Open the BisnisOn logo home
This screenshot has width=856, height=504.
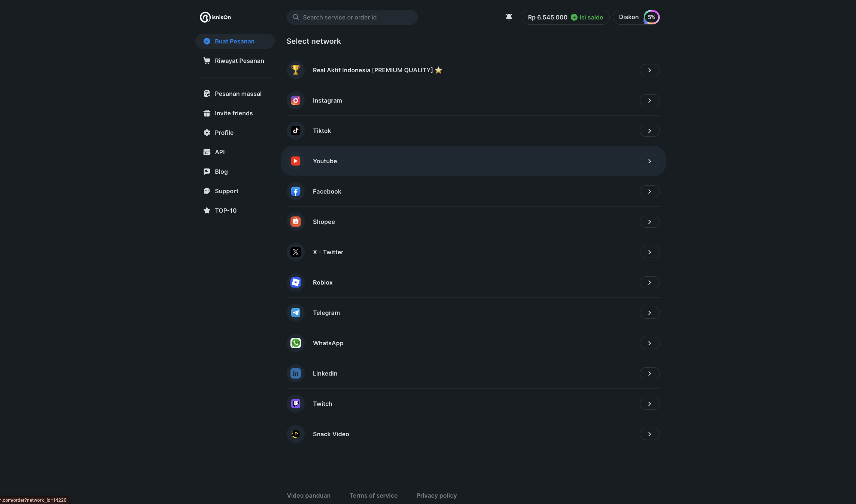[215, 17]
